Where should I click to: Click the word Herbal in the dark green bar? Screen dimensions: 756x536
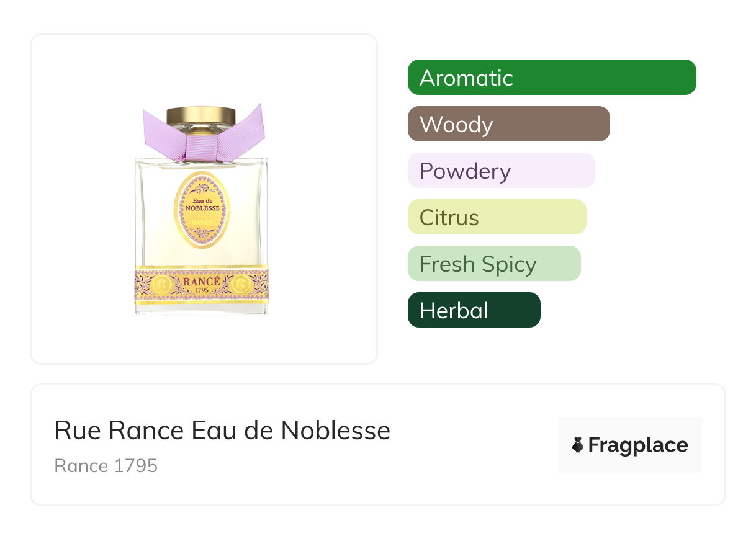coord(454,311)
